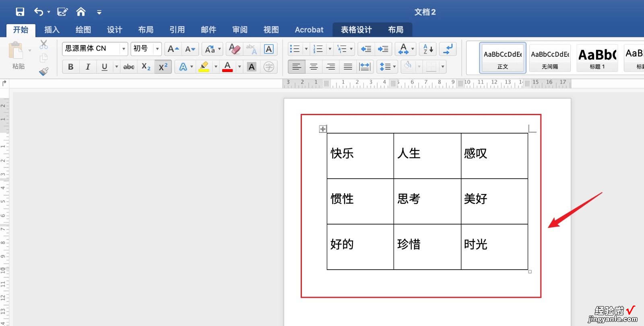Select Center paragraph alignment
The height and width of the screenshot is (326, 644).
[314, 67]
